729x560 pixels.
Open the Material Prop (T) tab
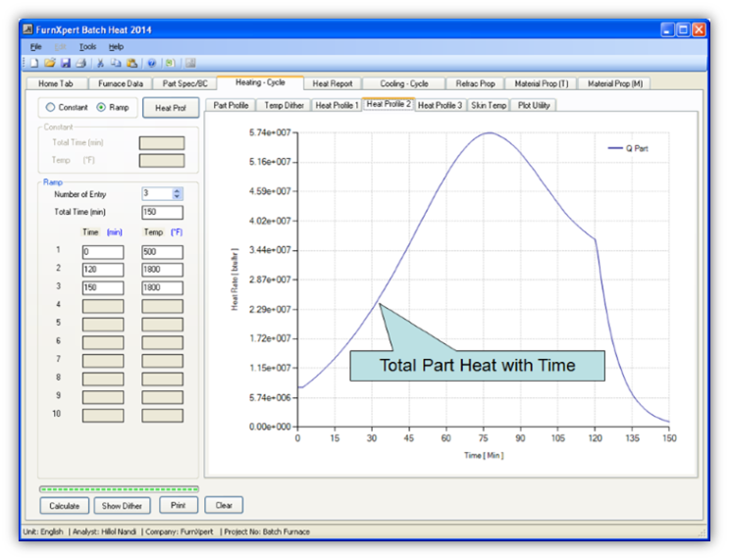click(542, 83)
